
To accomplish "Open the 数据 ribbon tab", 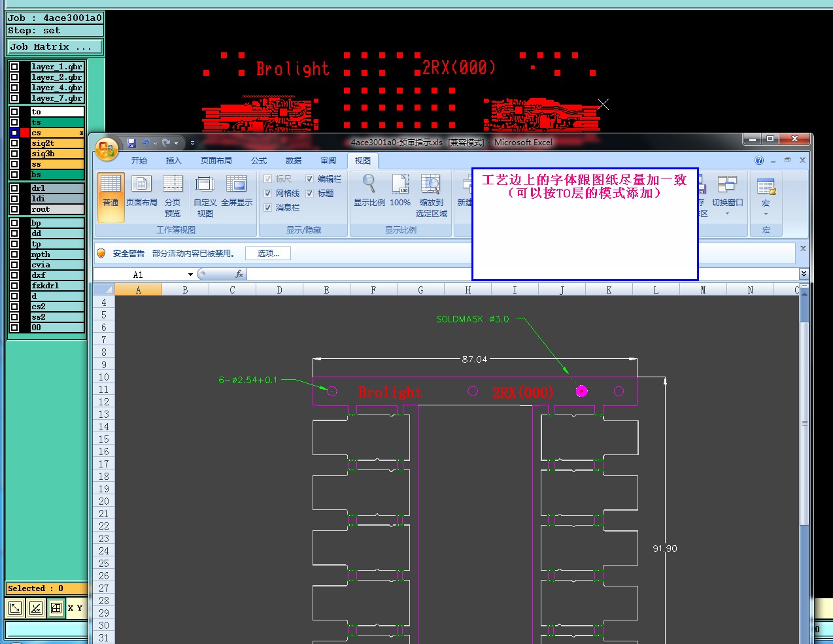I will coord(294,161).
